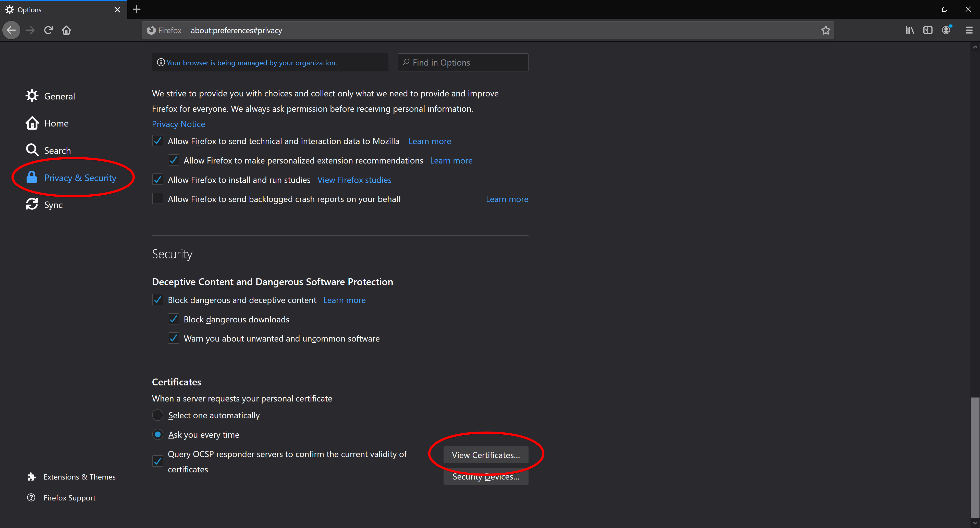Viewport: 980px width, 528px height.
Task: Click the scrollbar up arrow
Action: tap(975, 47)
